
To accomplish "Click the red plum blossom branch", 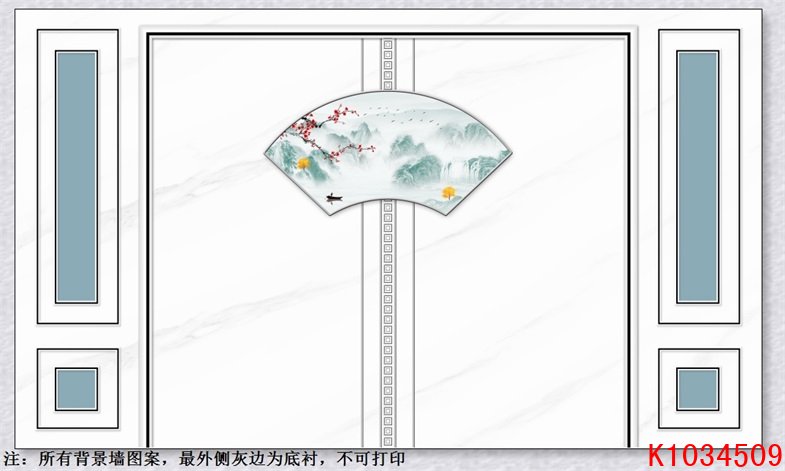I will pos(327,131).
